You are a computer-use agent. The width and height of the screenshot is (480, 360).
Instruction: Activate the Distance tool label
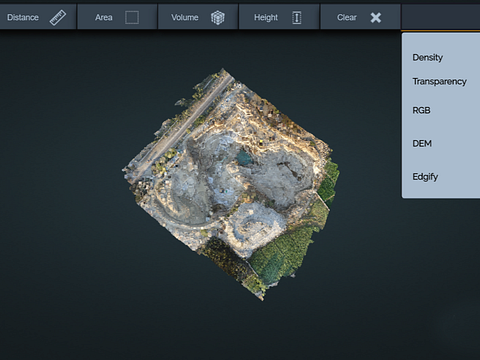[23, 17]
